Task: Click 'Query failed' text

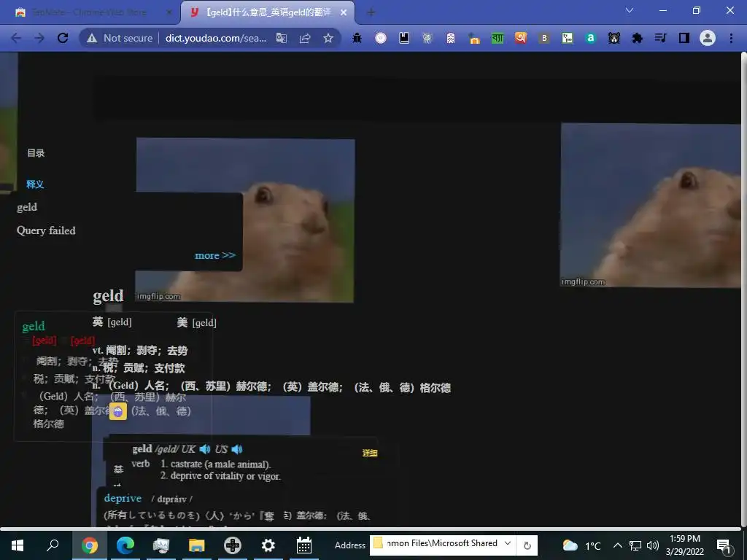Action: [46, 230]
